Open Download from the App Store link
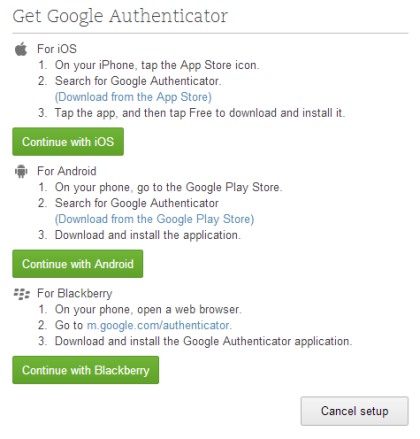The image size is (420, 439). tap(133, 97)
